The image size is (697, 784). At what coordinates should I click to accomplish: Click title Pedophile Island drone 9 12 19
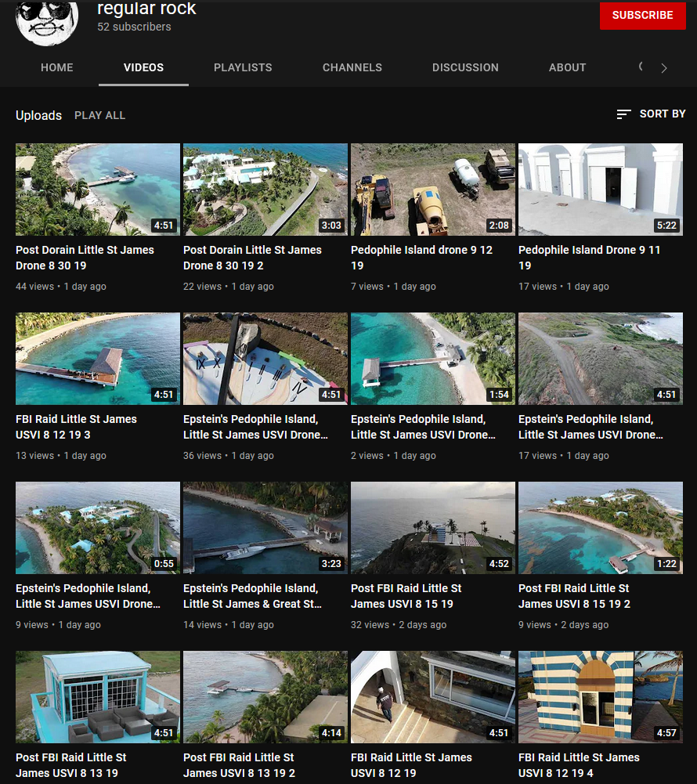pos(421,258)
